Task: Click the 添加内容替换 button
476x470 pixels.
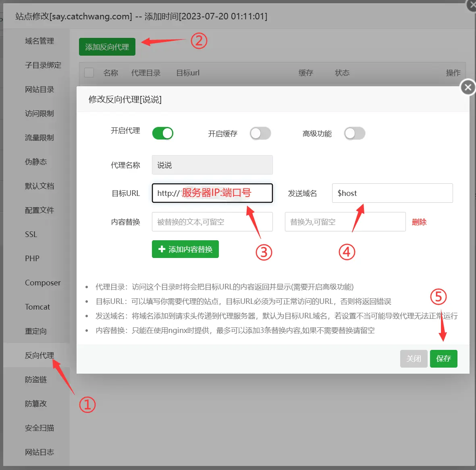Action: point(185,249)
